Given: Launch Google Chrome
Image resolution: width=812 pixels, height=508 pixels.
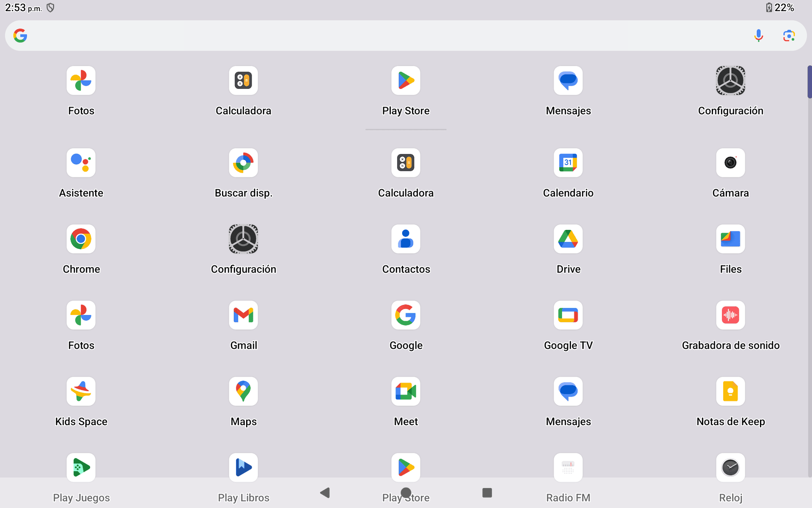Looking at the screenshot, I should point(81,239).
